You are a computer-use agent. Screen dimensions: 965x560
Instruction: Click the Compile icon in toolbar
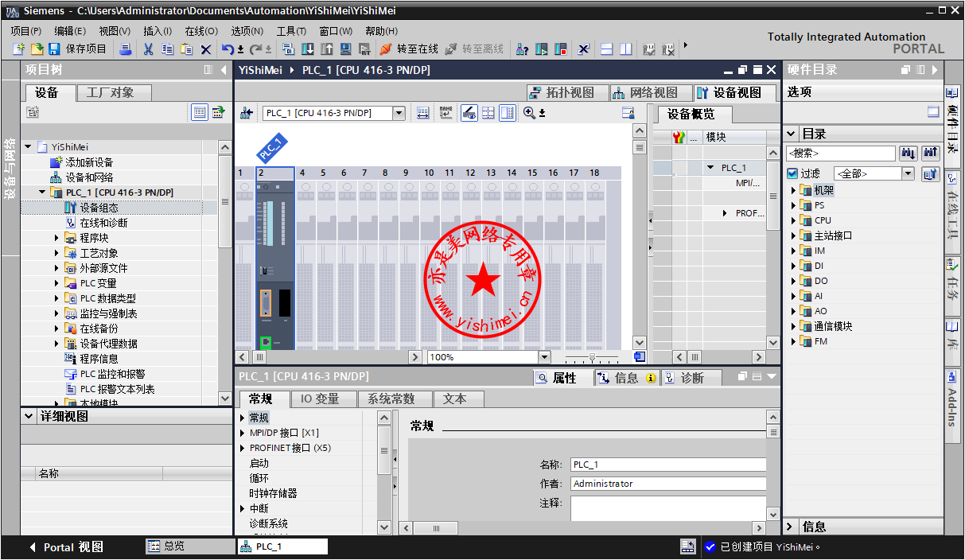289,49
